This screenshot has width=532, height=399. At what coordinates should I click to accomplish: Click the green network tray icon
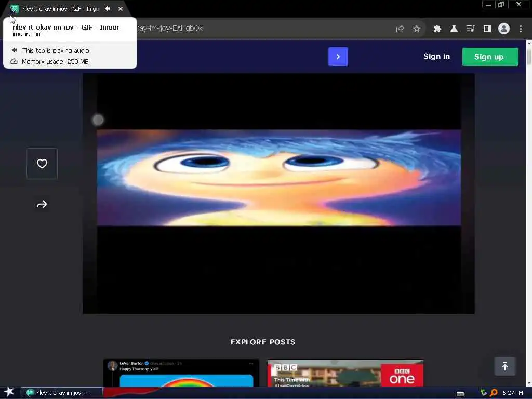pyautogui.click(x=484, y=393)
